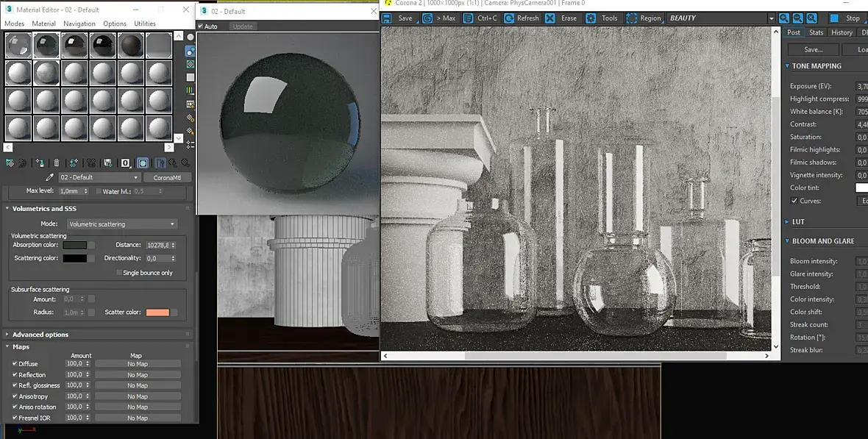Select first glass material sample slot

pyautogui.click(x=18, y=45)
